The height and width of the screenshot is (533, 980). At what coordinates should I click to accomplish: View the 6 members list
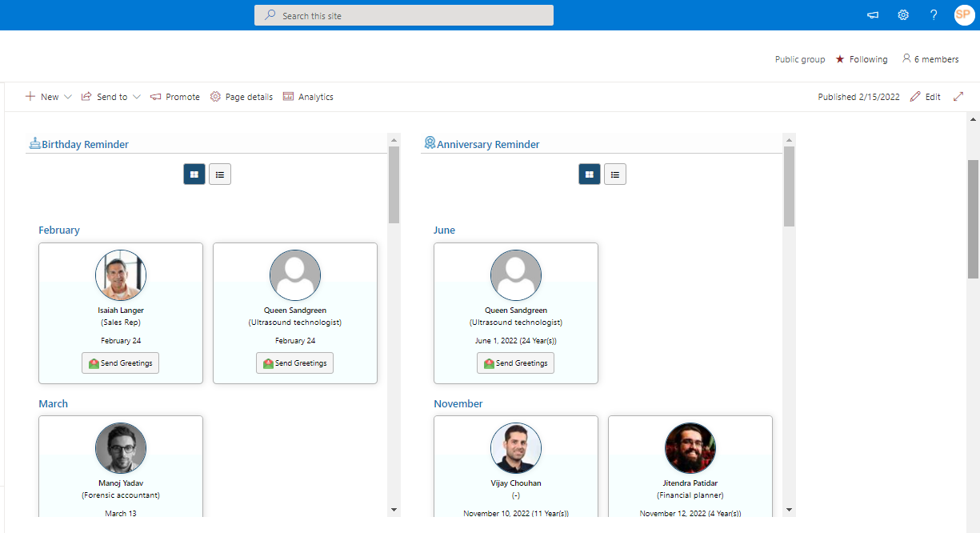(x=930, y=58)
